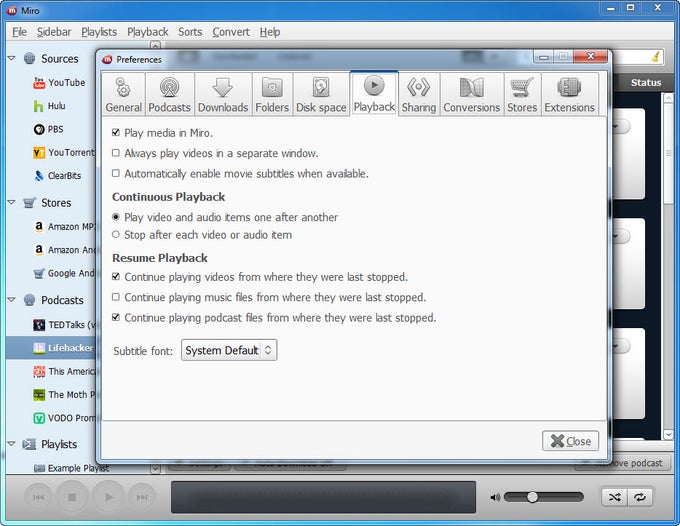This screenshot has height=526, width=680.
Task: Open the Downloads preferences tab
Action: click(223, 94)
